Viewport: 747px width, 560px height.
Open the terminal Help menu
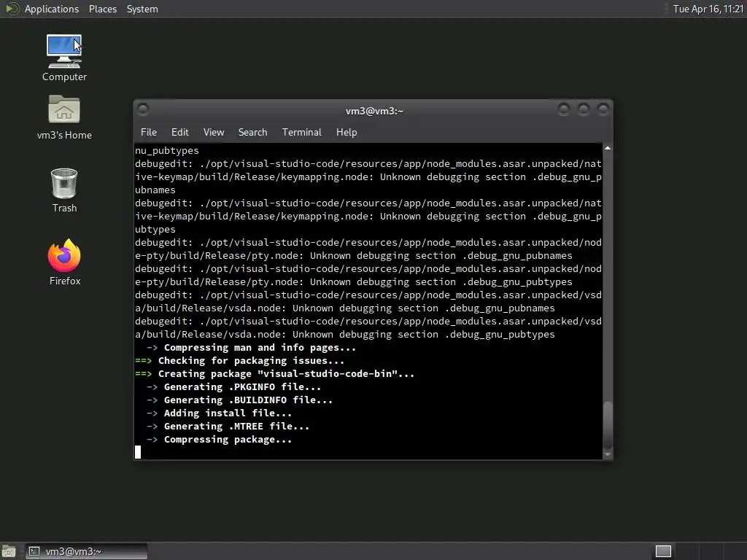[347, 133]
